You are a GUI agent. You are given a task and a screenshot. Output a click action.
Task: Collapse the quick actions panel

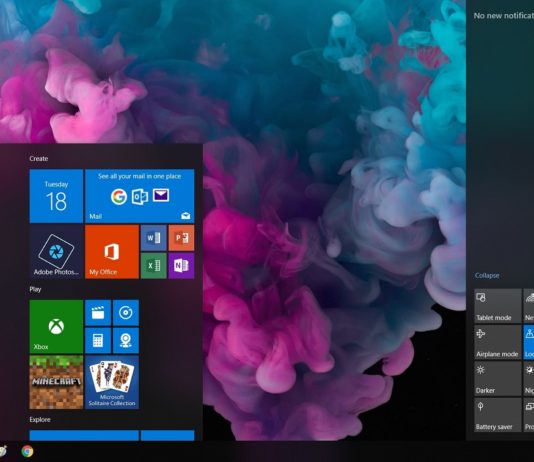(x=487, y=275)
